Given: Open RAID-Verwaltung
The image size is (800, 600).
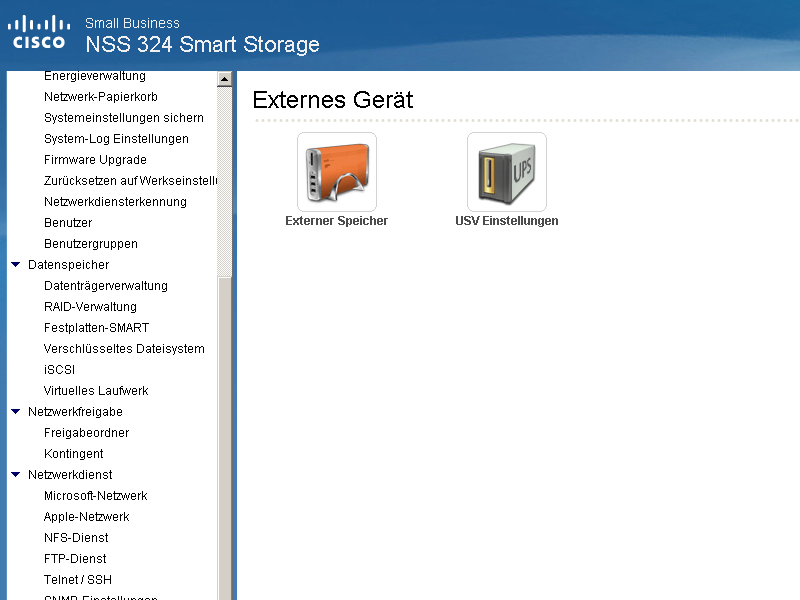Looking at the screenshot, I should point(90,307).
